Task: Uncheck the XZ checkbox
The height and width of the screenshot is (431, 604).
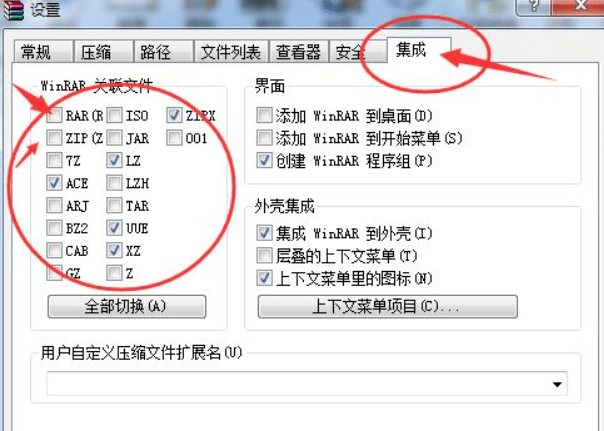Action: [114, 250]
